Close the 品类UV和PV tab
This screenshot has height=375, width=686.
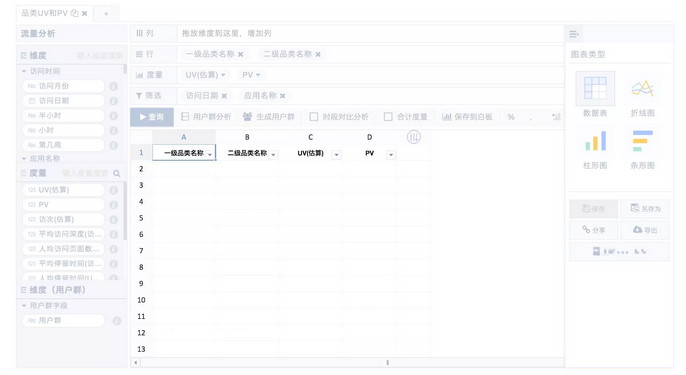pos(84,14)
